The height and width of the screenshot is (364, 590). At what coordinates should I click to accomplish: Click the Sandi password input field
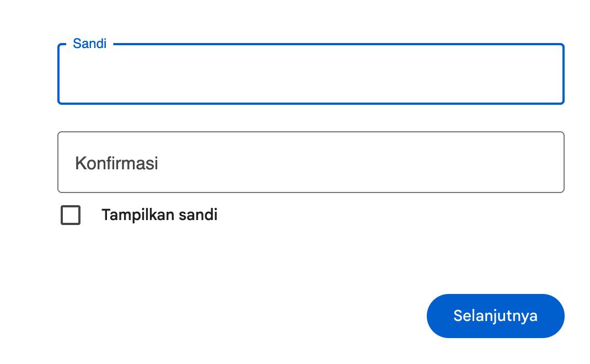point(310,73)
